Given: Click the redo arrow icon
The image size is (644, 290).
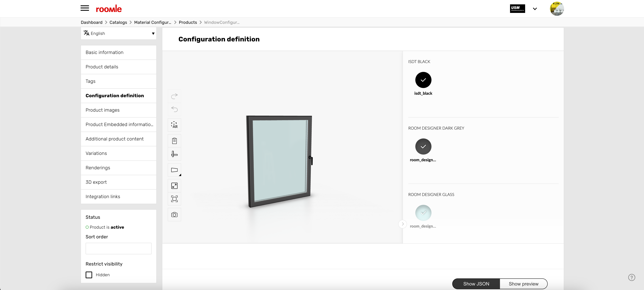Looking at the screenshot, I should (174, 96).
